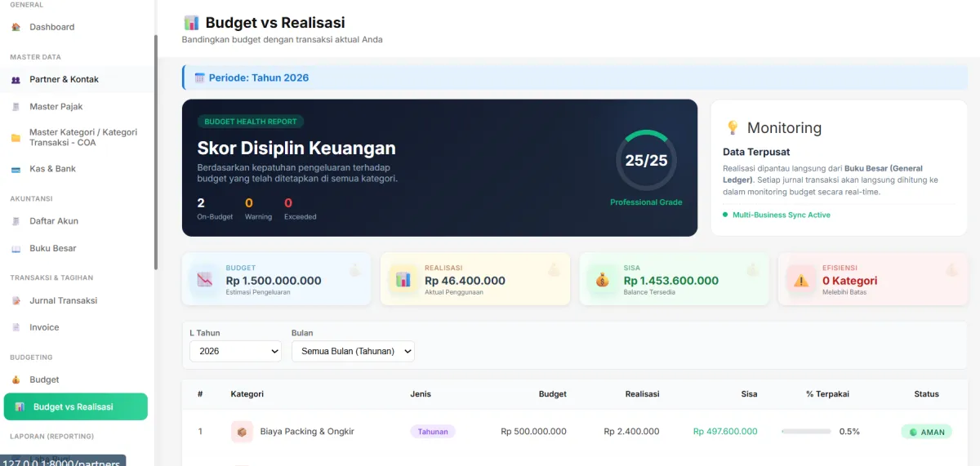Viewport: 980px width, 466px height.
Task: Click the Biaya Packing & Ongkir box icon
Action: pos(242,432)
